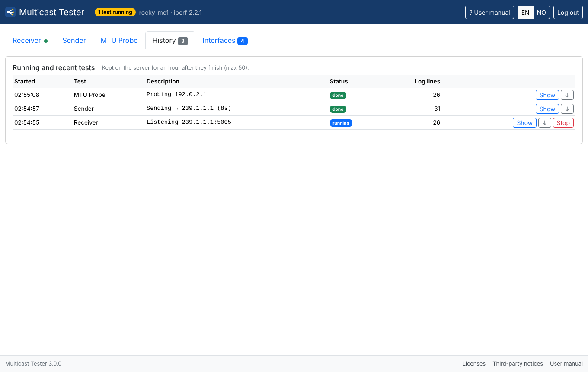
Task: Click the running status badge for Receiver
Action: 341,123
